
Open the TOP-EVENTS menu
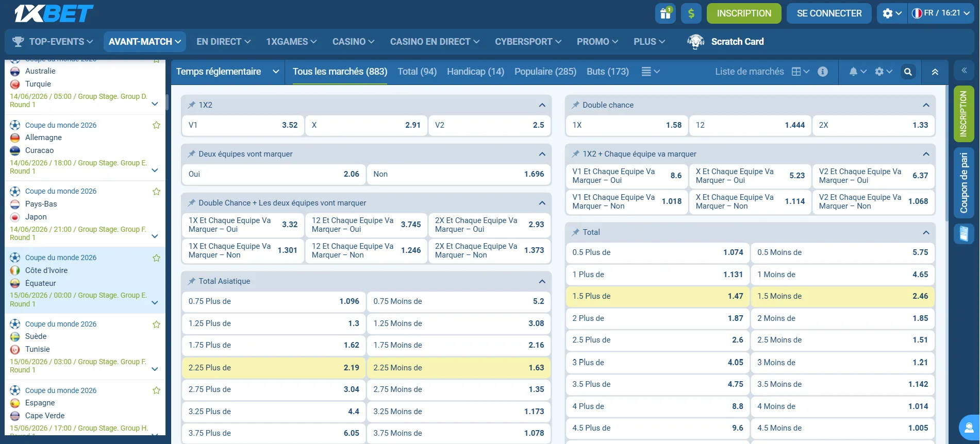(x=53, y=42)
